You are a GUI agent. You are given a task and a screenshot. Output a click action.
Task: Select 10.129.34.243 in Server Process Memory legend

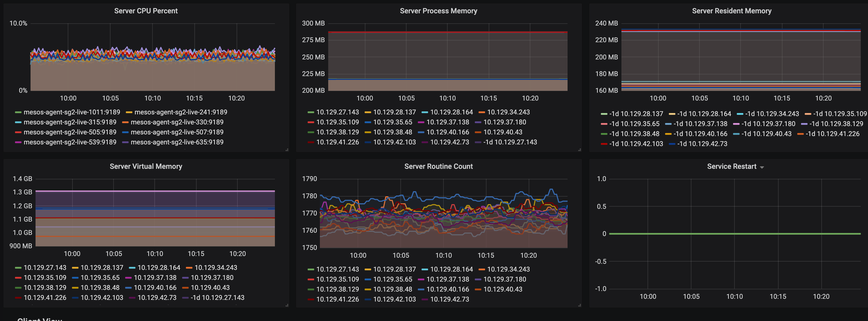508,112
